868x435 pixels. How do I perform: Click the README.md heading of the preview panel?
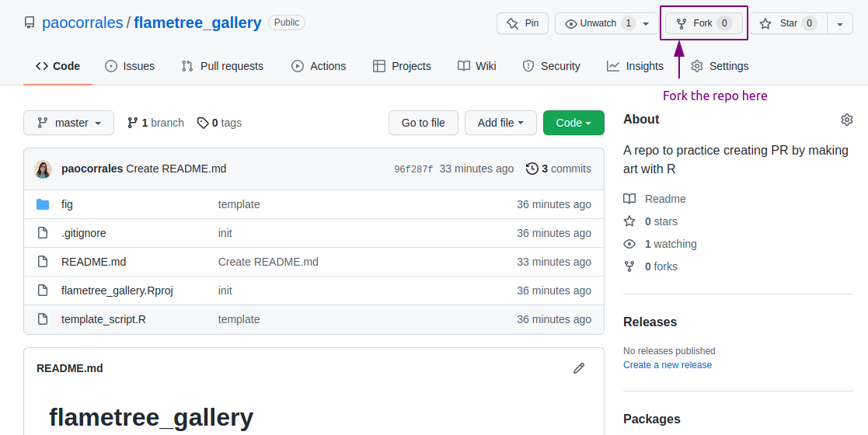click(70, 368)
